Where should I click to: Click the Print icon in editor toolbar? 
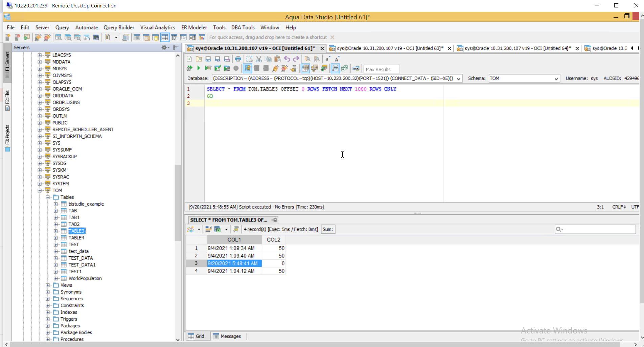pyautogui.click(x=238, y=59)
